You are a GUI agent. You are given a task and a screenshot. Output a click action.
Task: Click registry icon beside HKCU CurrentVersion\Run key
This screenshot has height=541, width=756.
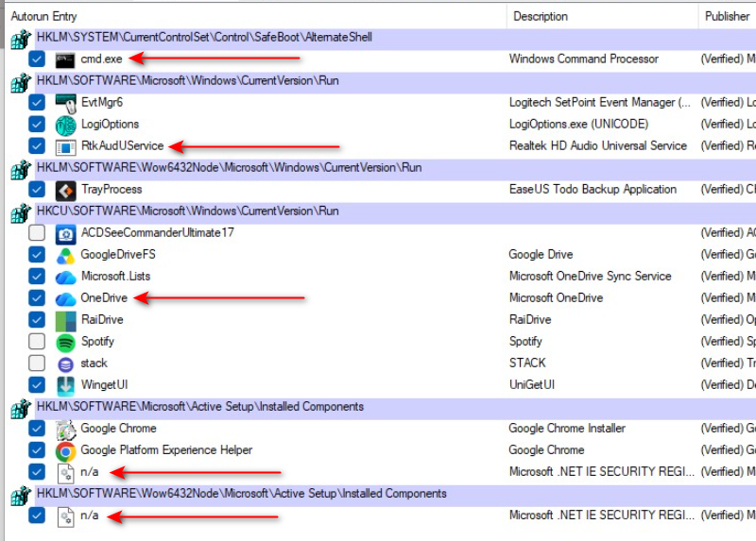(21, 213)
